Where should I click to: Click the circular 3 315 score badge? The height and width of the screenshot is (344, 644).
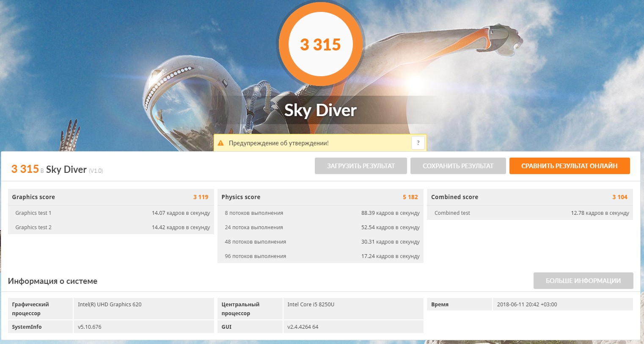pos(320,44)
